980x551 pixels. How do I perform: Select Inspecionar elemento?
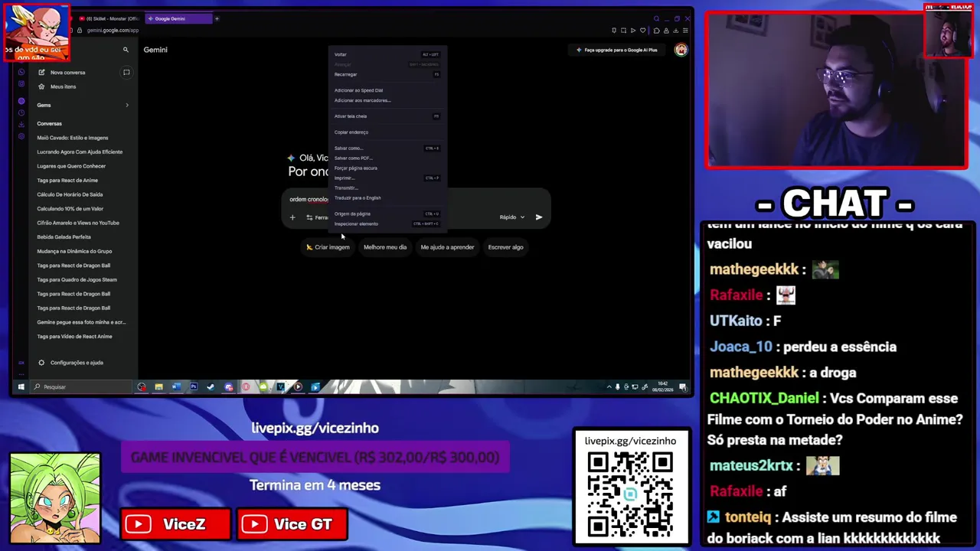click(x=387, y=224)
